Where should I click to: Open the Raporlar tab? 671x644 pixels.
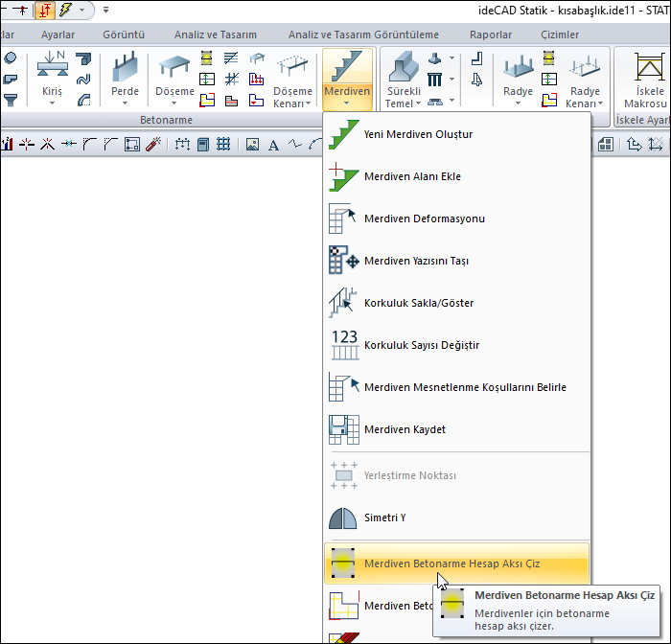coord(490,34)
